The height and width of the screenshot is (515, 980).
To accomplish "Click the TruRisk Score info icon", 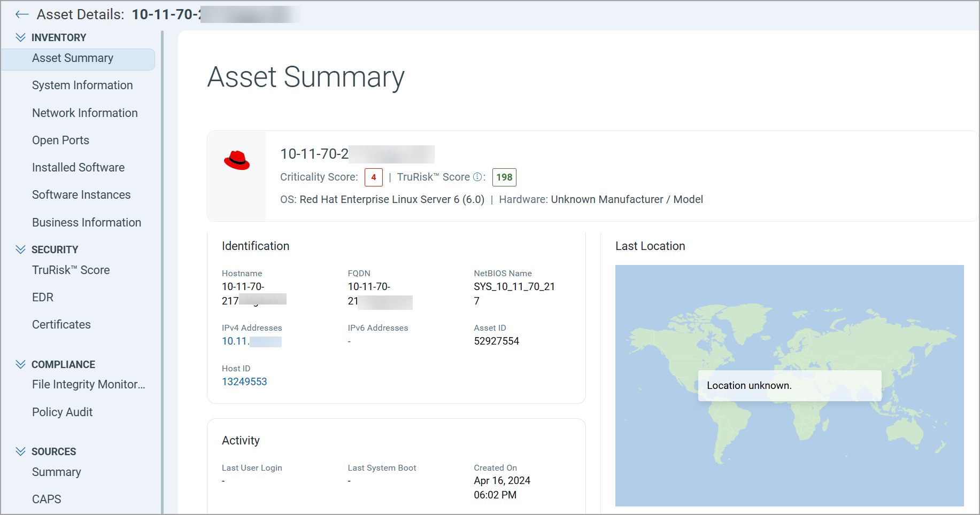I will tap(477, 177).
